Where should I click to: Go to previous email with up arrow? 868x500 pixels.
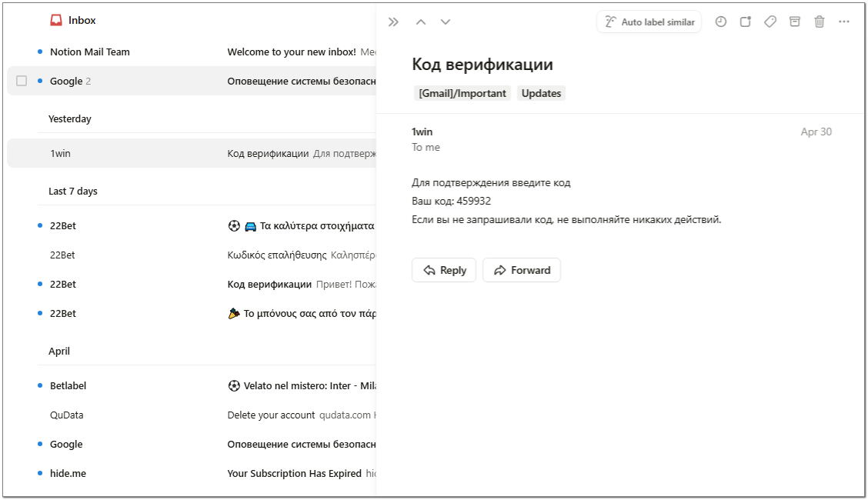click(x=421, y=22)
